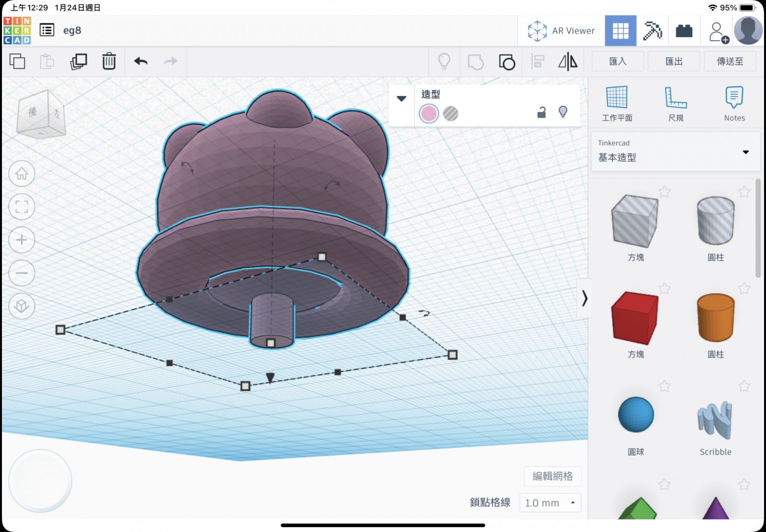
Task: Click the Wi-Fi status icon
Action: (713, 8)
